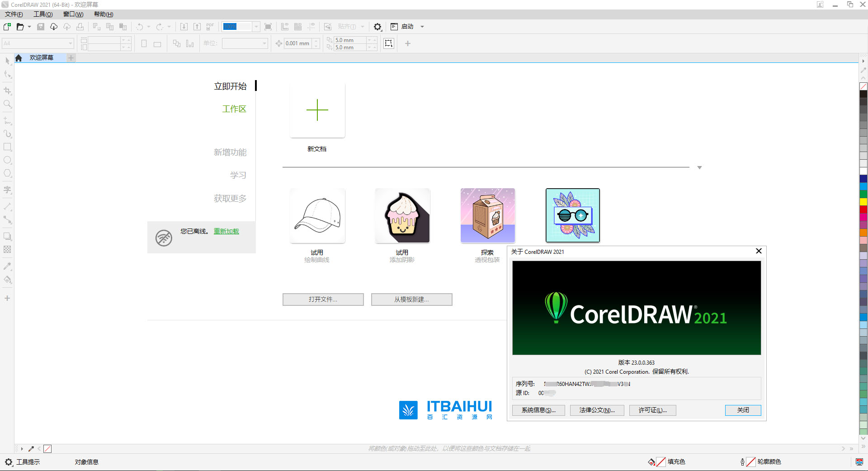
Task: Select the Transparency checkerboard tool
Action: tap(7, 249)
